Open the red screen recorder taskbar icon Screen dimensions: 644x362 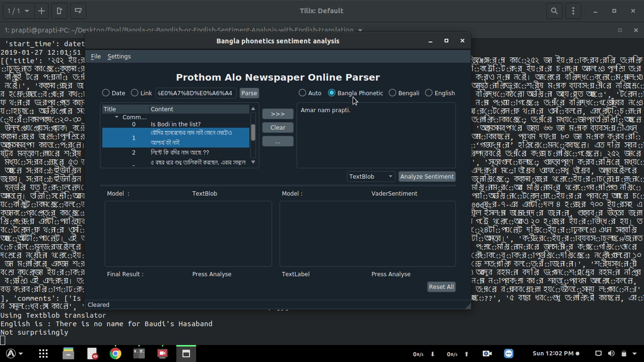coord(163,354)
